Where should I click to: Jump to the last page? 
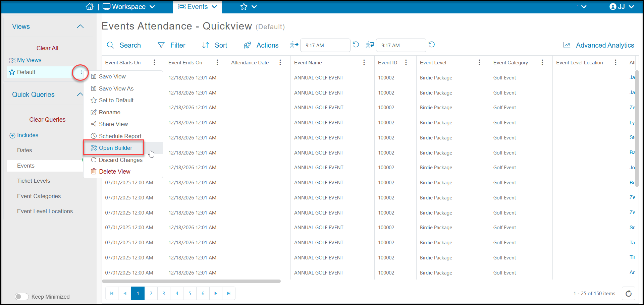(229, 294)
